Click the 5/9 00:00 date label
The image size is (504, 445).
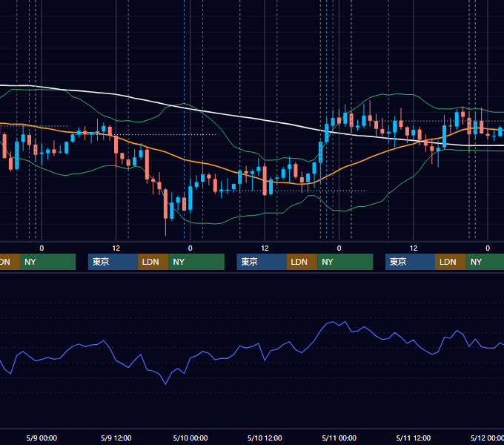pyautogui.click(x=42, y=438)
